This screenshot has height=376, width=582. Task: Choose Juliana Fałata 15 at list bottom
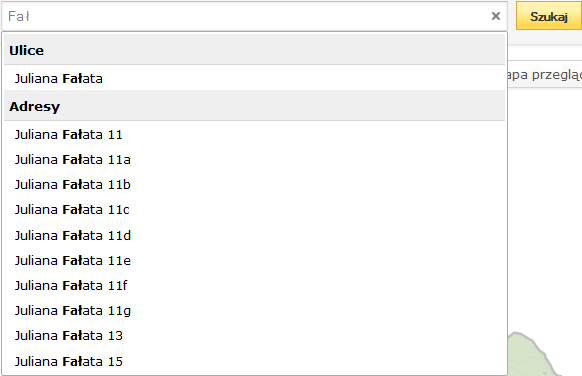coord(254,361)
